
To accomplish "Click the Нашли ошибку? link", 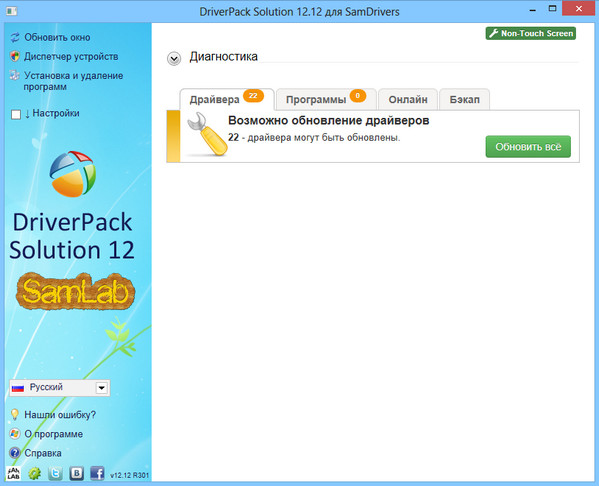I will 60,415.
